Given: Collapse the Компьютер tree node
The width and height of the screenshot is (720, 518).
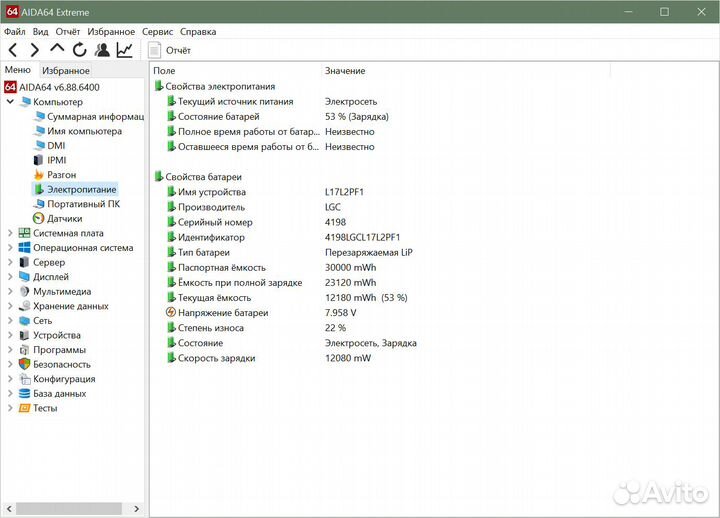Looking at the screenshot, I should point(11,102).
